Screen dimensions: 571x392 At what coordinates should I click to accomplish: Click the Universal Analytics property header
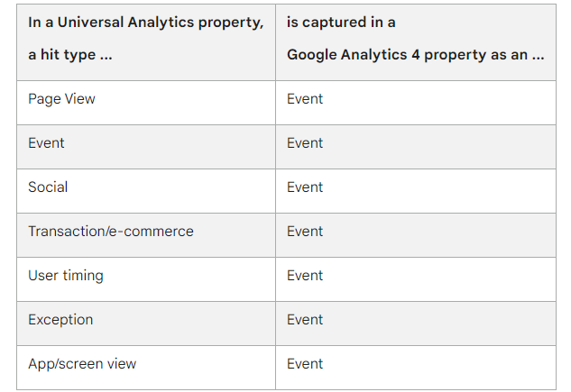tap(146, 42)
